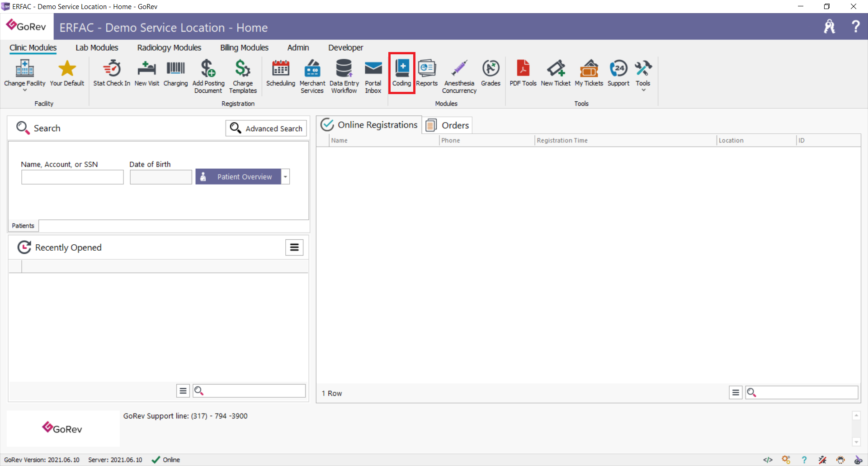This screenshot has width=868, height=466.
Task: View My Tickets
Action: point(589,73)
